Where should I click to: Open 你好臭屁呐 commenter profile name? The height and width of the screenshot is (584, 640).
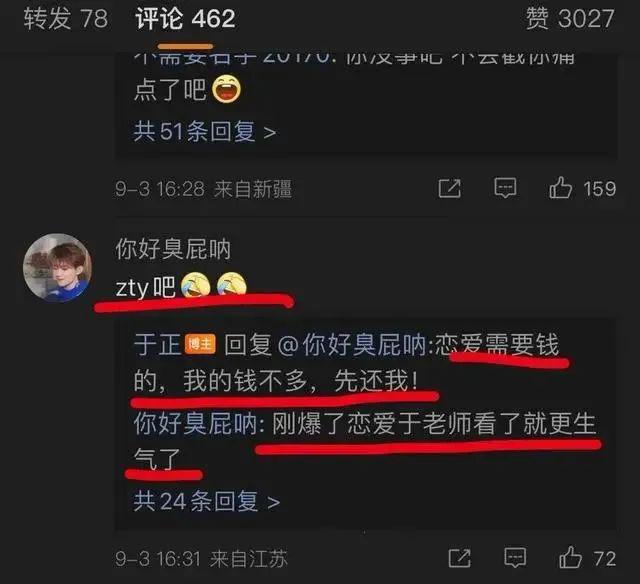coord(173,249)
